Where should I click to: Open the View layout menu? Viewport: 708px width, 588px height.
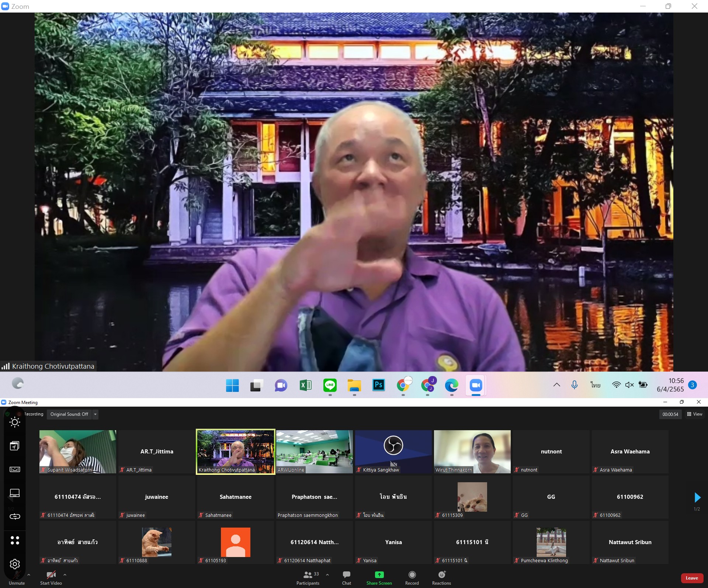(x=695, y=414)
